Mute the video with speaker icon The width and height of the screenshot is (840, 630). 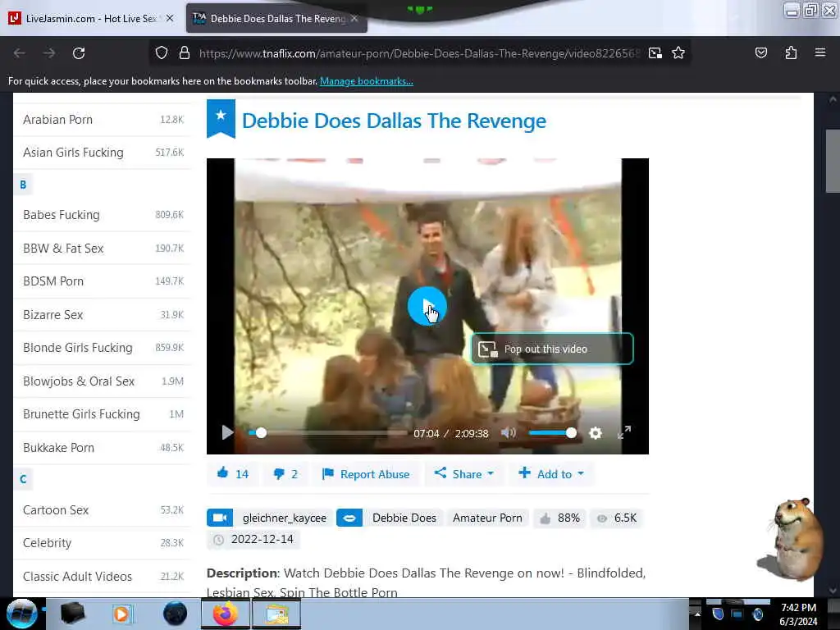point(508,433)
